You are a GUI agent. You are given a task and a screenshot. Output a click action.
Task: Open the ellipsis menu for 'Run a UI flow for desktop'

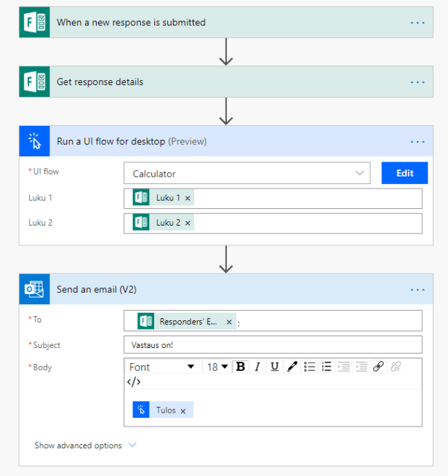[417, 142]
